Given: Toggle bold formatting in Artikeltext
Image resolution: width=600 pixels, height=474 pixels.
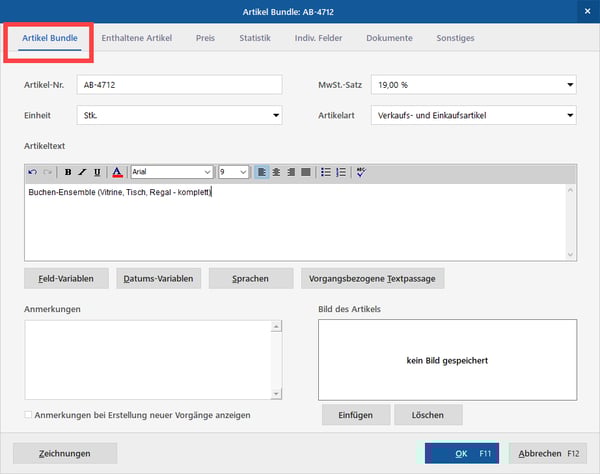Looking at the screenshot, I should [x=68, y=172].
